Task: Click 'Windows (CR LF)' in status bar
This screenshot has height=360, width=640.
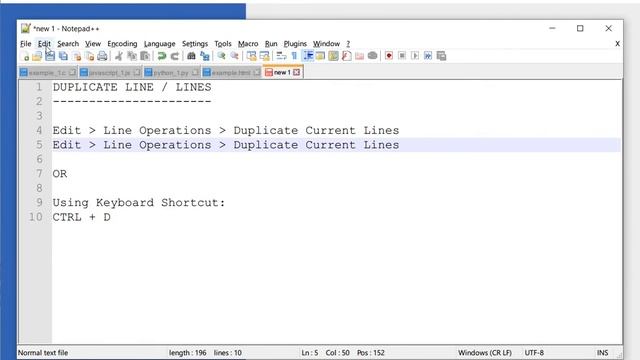Action: pyautogui.click(x=484, y=353)
